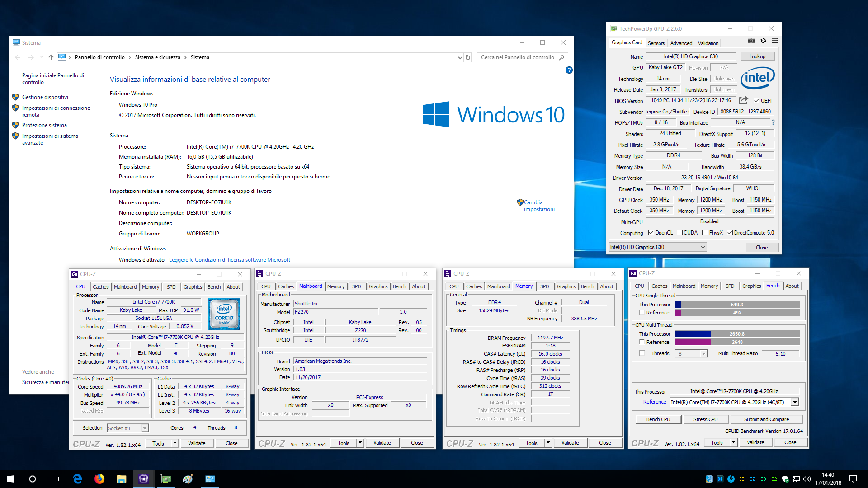Image resolution: width=868 pixels, height=488 pixels.
Task: Click Sistema e sicurezza breadcrumb
Action: (157, 57)
